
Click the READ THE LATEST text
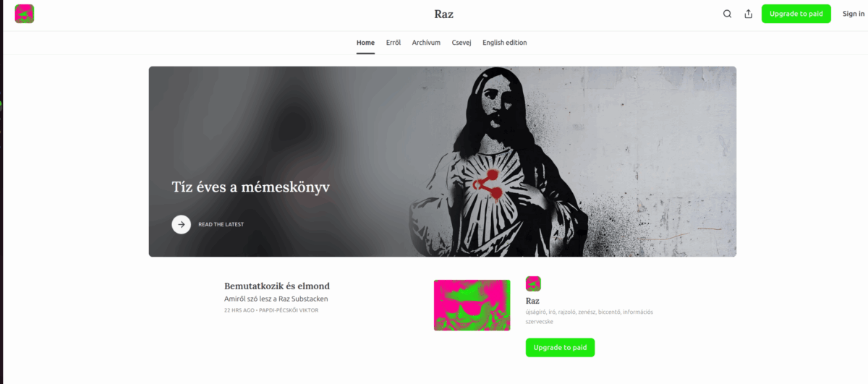pos(221,225)
